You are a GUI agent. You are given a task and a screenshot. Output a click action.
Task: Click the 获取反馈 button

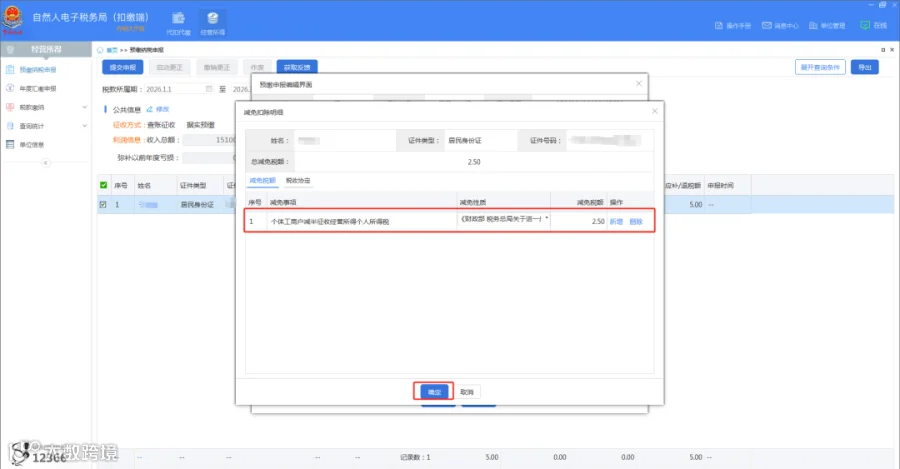[297, 67]
